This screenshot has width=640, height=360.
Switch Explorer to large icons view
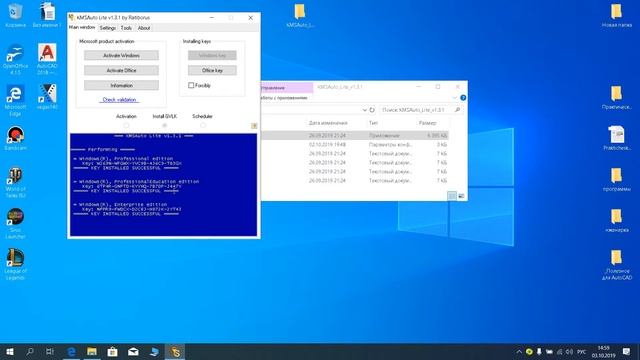pos(461,196)
